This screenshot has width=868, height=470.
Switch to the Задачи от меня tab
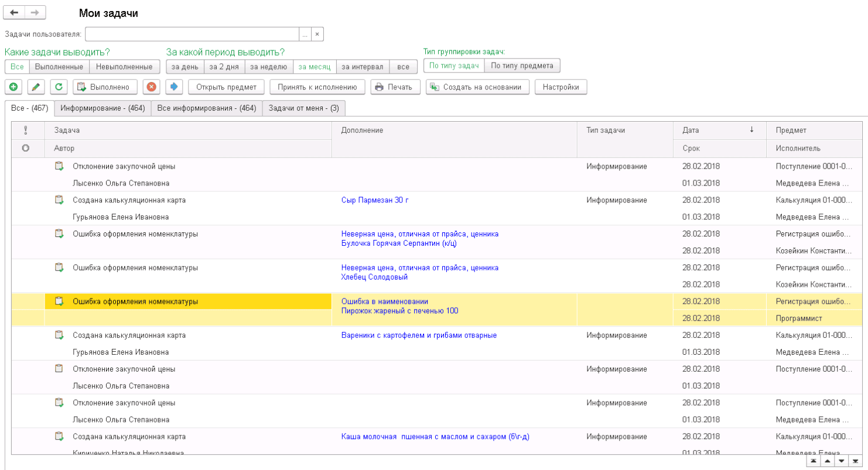pos(304,108)
